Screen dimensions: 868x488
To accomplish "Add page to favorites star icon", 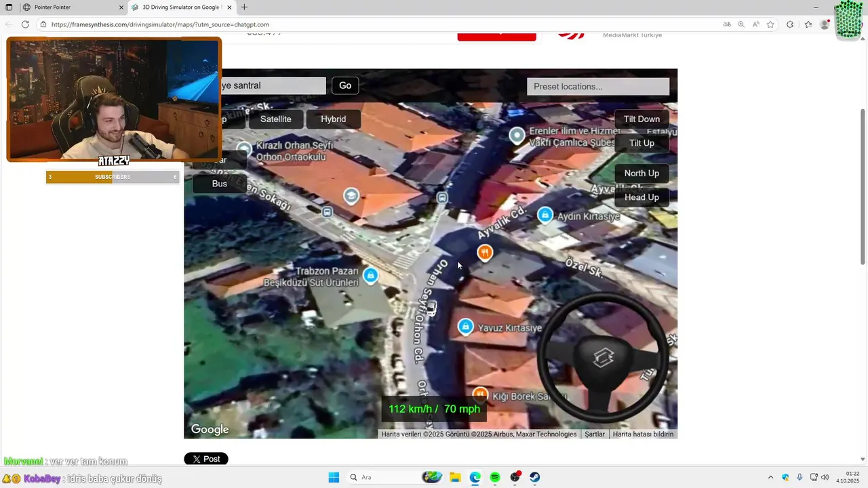I will tap(770, 24).
